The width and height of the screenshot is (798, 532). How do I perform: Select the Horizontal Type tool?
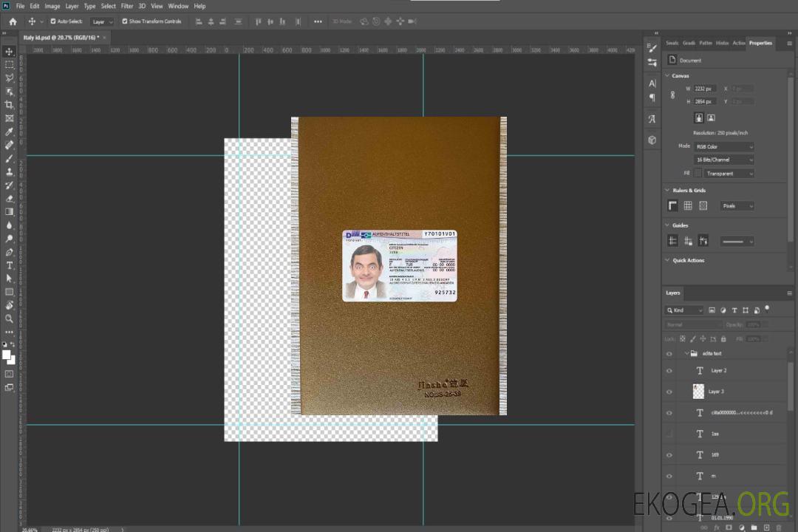tap(9, 265)
